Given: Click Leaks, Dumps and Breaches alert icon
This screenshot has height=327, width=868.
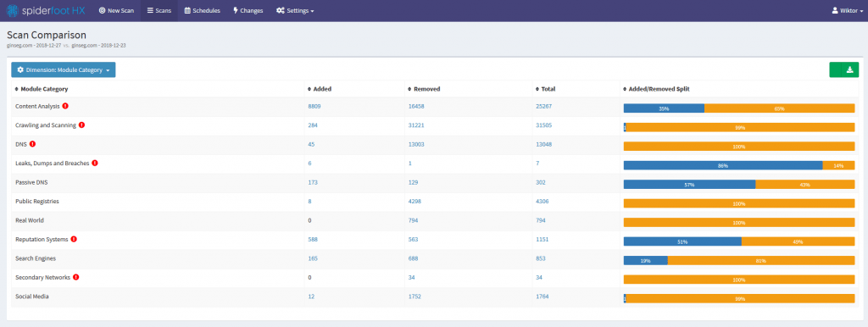Looking at the screenshot, I should pyautogui.click(x=95, y=163).
